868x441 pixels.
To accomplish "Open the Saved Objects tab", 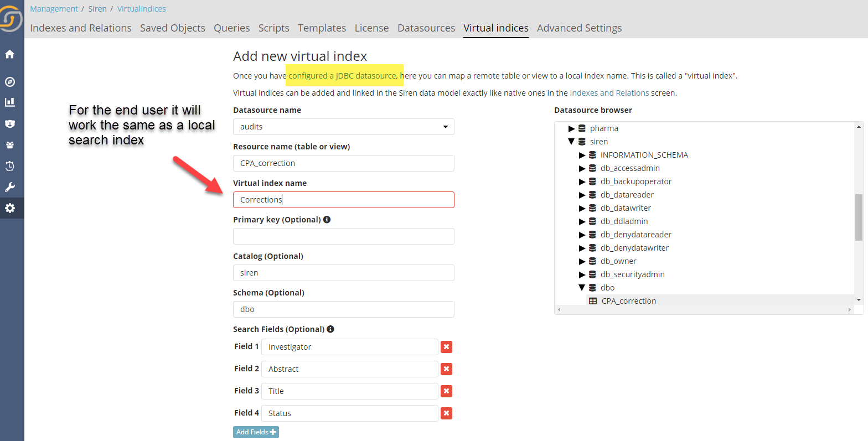I will click(x=173, y=28).
